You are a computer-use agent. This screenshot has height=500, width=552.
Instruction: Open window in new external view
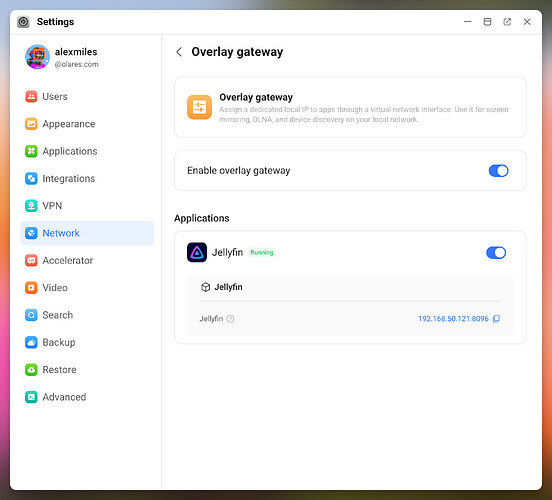(x=507, y=22)
